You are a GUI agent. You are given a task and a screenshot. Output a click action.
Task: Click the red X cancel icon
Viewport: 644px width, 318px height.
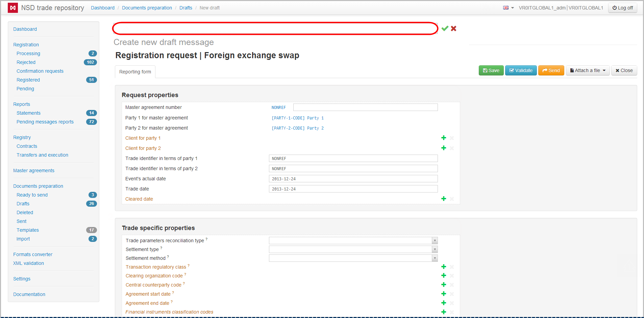(x=453, y=28)
